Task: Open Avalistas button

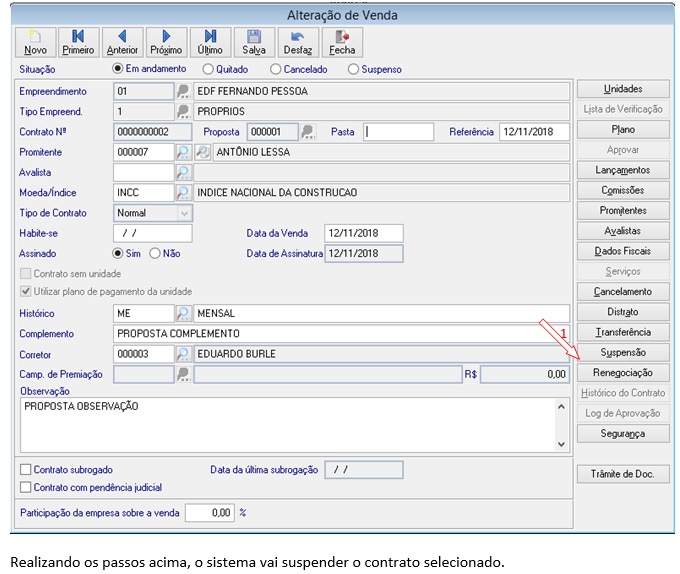Action: [x=623, y=231]
